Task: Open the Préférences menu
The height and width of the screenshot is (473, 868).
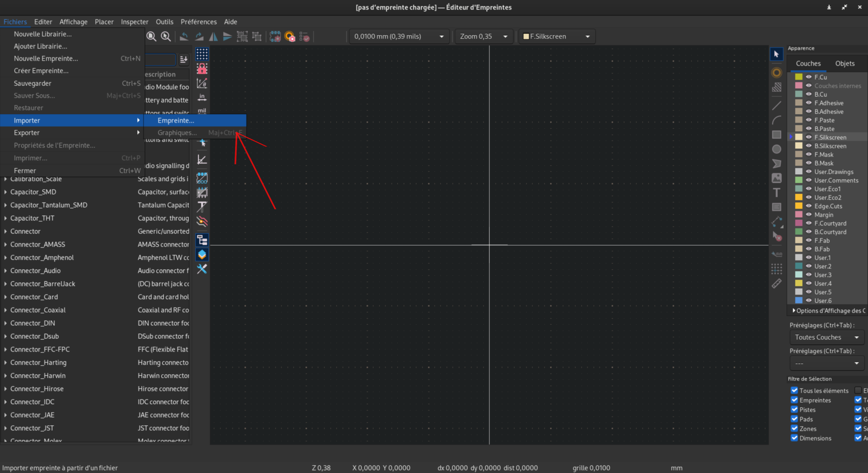Action: click(198, 22)
